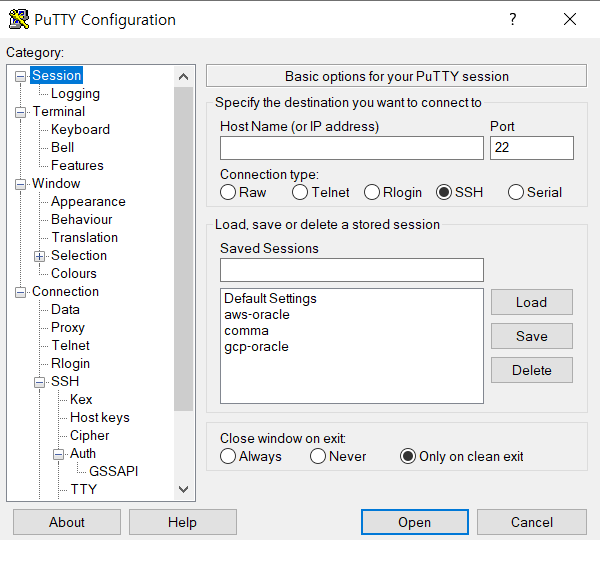Collapse the Terminal tree node
This screenshot has width=601, height=572.
click(x=20, y=112)
